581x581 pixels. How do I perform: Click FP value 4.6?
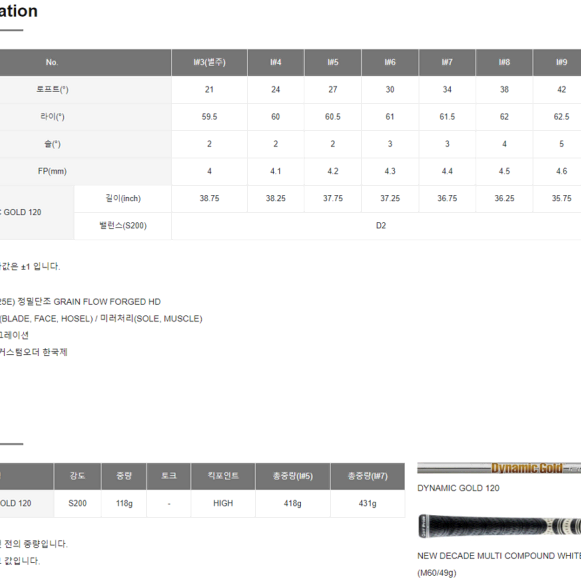[x=562, y=171]
